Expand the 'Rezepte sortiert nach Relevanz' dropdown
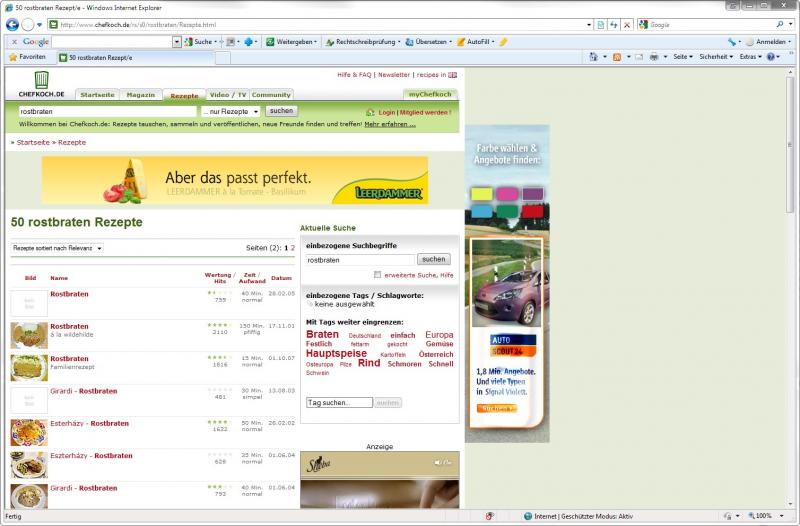Screen dimensions: 800x526 [57, 248]
